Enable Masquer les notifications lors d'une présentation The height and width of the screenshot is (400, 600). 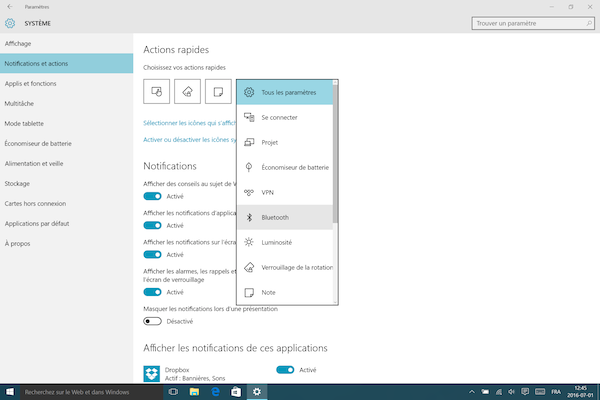click(x=152, y=321)
